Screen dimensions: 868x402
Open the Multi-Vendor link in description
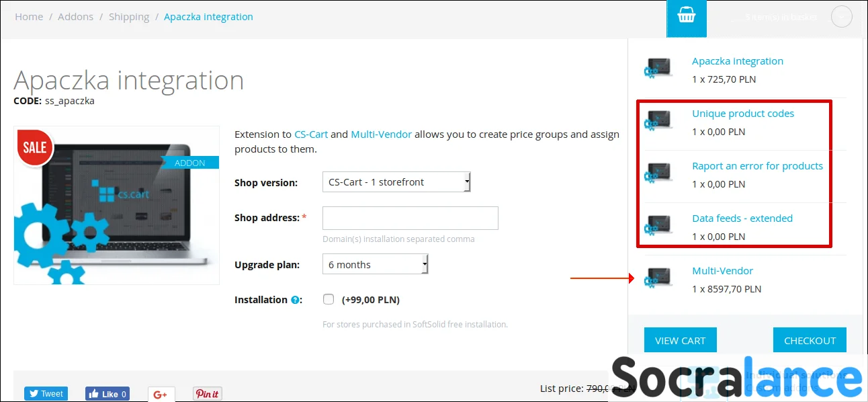point(381,134)
